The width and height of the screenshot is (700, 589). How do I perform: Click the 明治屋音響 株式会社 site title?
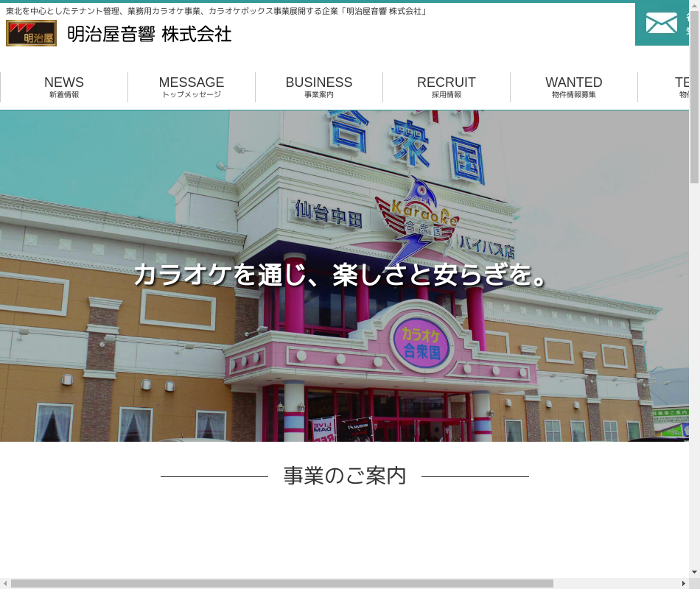point(150,35)
